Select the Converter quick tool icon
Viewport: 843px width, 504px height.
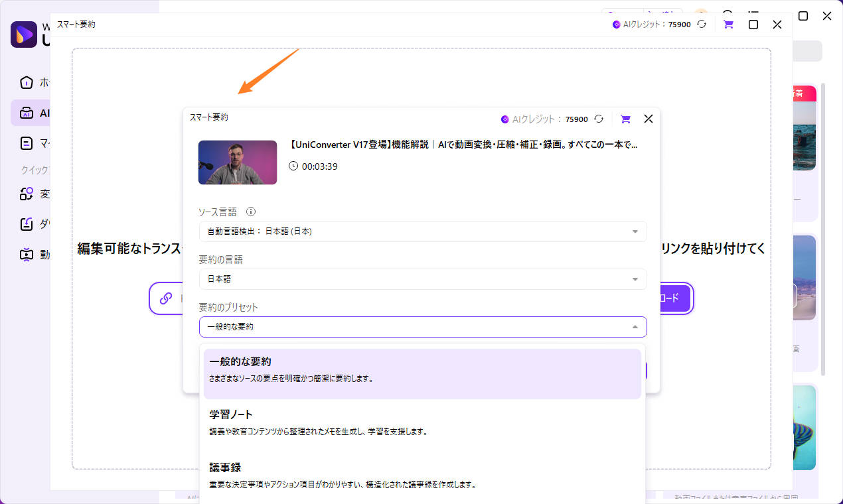click(27, 194)
